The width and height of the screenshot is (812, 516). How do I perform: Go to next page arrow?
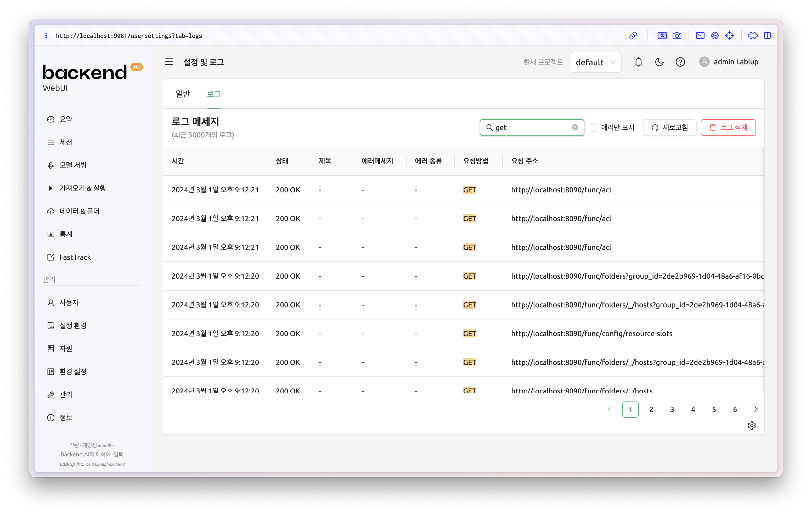pyautogui.click(x=756, y=409)
